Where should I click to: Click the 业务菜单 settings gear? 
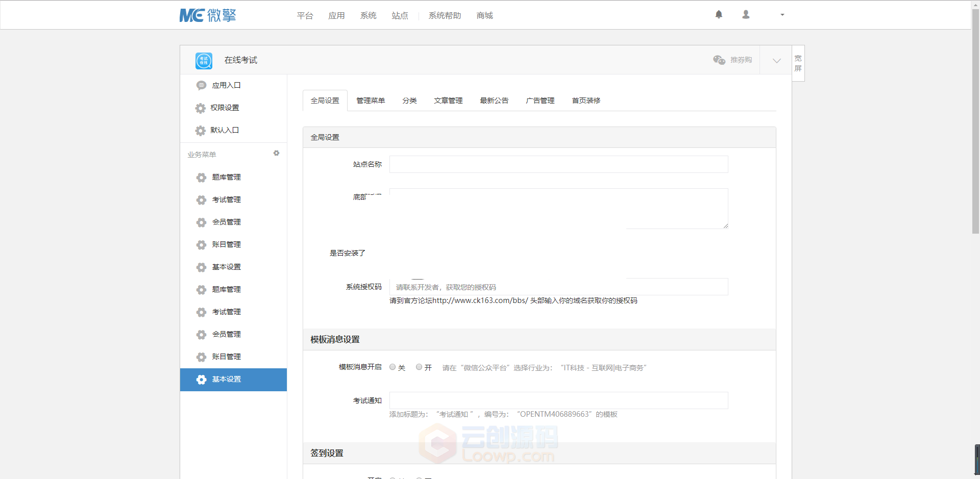click(x=276, y=153)
